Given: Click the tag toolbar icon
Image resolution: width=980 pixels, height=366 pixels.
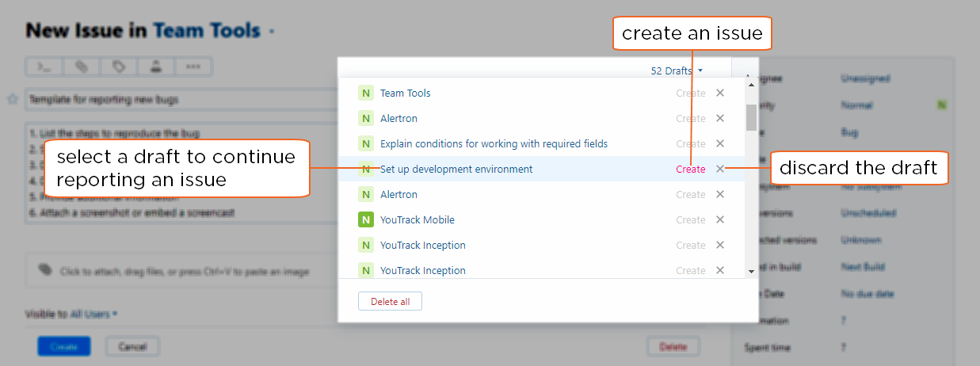Looking at the screenshot, I should pyautogui.click(x=119, y=67).
